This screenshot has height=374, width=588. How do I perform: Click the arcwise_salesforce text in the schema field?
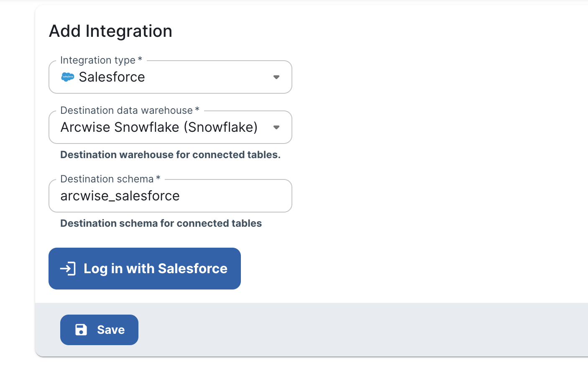click(120, 196)
